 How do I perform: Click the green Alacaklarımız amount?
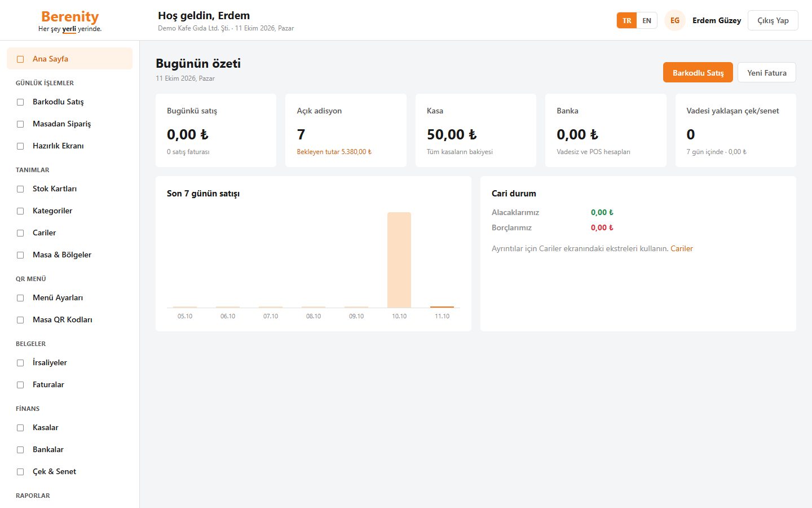coord(602,212)
